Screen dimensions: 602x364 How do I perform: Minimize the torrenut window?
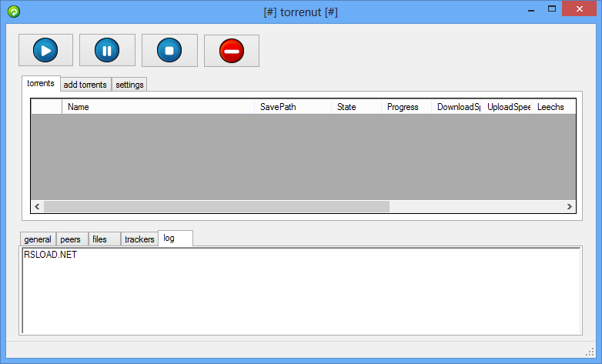[531, 9]
